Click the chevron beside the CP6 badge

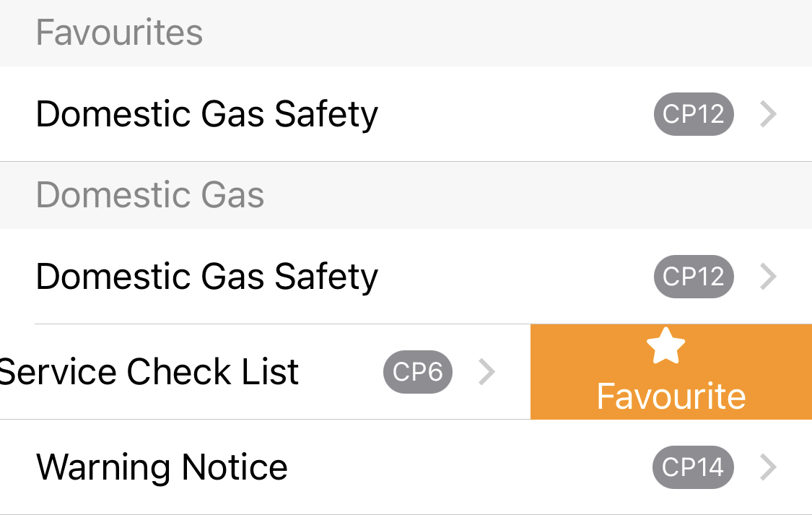click(486, 371)
